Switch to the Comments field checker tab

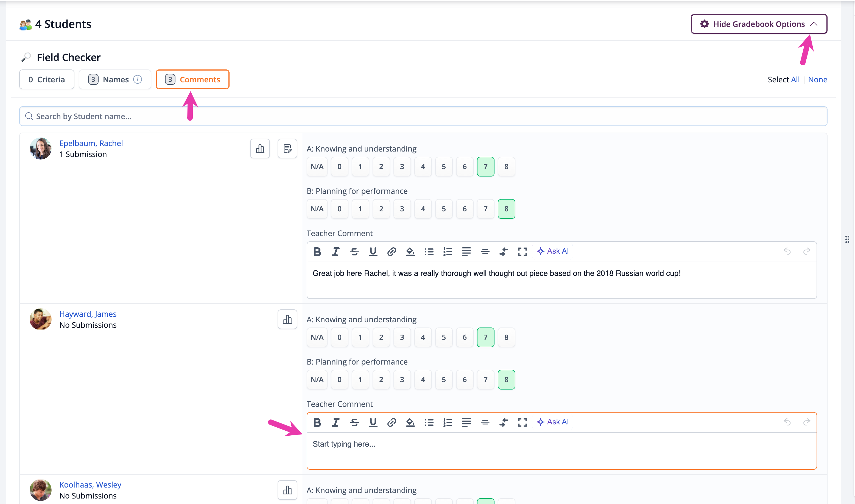192,80
